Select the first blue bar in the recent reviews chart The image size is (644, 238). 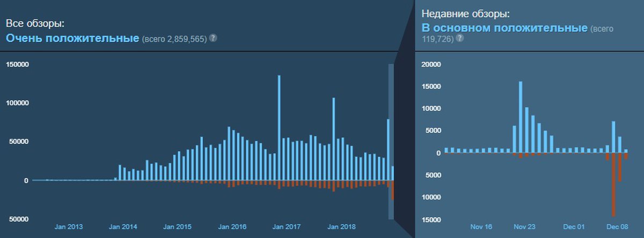447,150
